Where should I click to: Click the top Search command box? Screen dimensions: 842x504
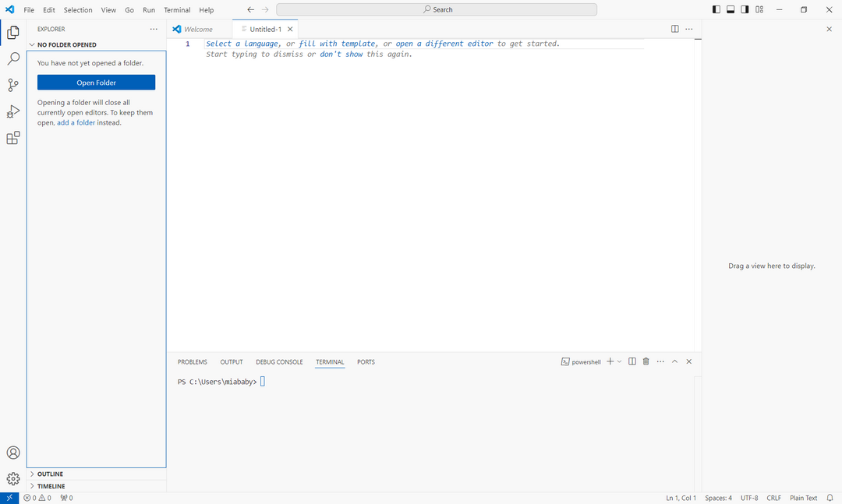click(x=437, y=9)
